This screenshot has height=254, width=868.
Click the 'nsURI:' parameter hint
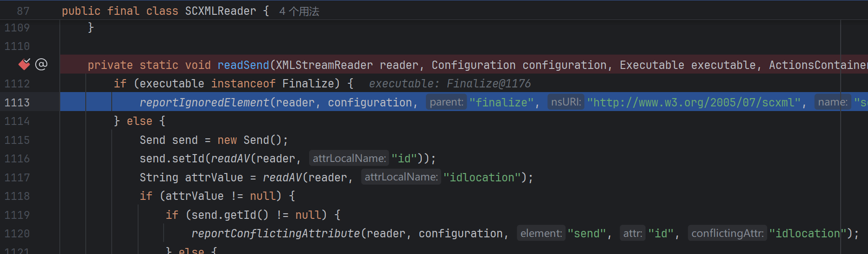(566, 102)
